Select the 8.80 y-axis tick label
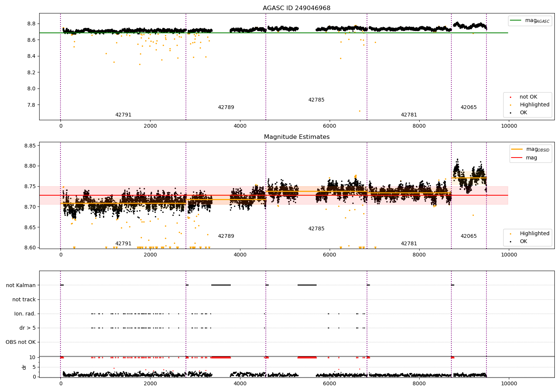Image resolution: width=560 pixels, height=392 pixels. point(30,166)
